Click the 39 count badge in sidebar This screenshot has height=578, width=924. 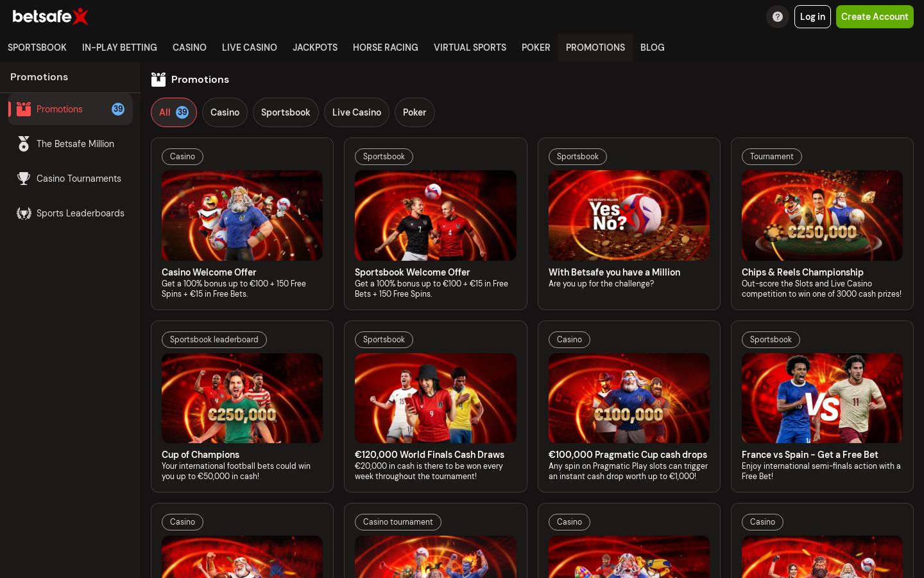point(118,109)
